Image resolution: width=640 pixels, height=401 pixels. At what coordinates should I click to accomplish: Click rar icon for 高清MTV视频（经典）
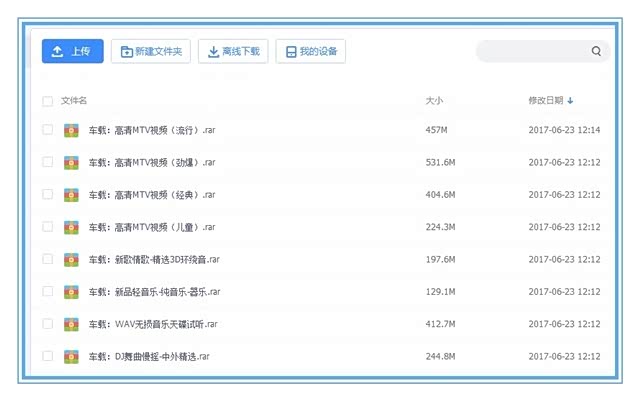click(x=71, y=195)
